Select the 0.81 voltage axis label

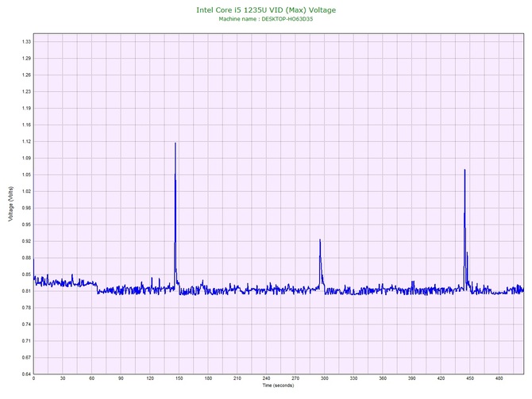coord(26,291)
